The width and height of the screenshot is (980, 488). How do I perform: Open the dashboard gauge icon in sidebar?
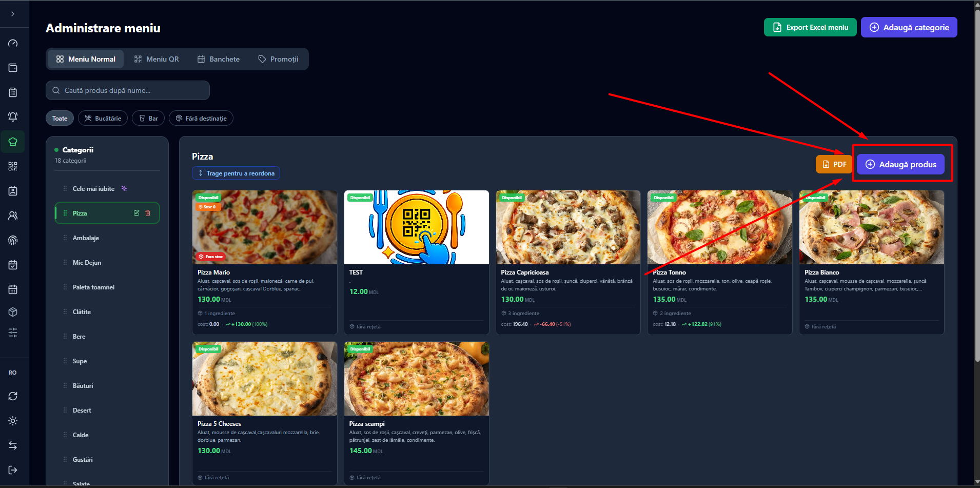pos(13,43)
